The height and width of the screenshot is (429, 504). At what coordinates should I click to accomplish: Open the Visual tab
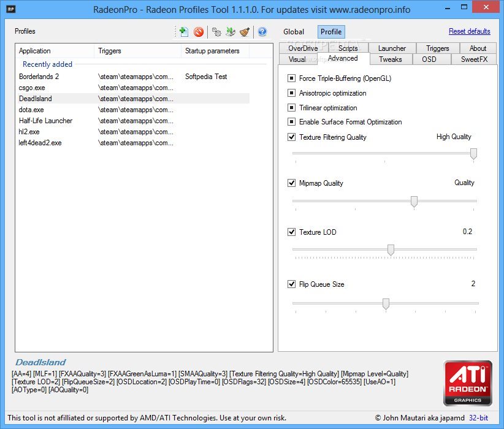point(297,59)
